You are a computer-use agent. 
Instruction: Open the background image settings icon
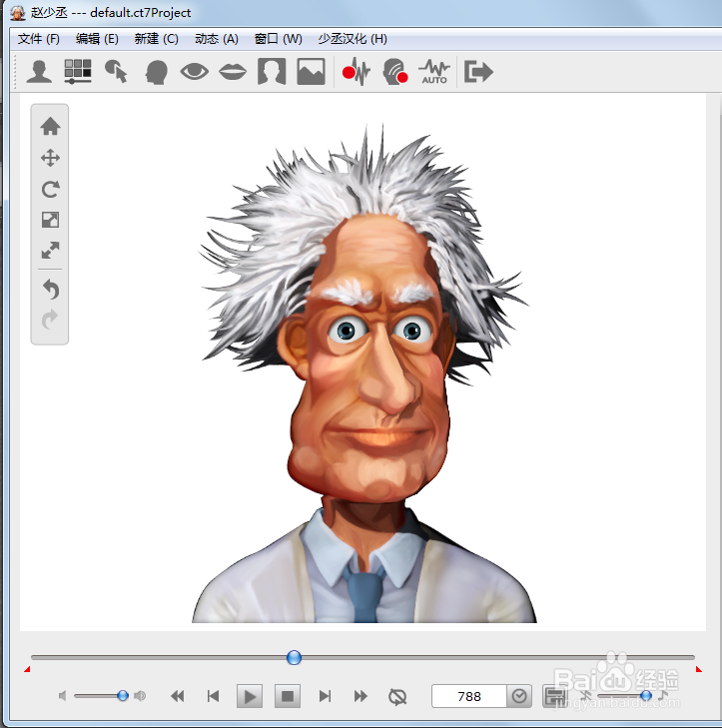[x=312, y=72]
